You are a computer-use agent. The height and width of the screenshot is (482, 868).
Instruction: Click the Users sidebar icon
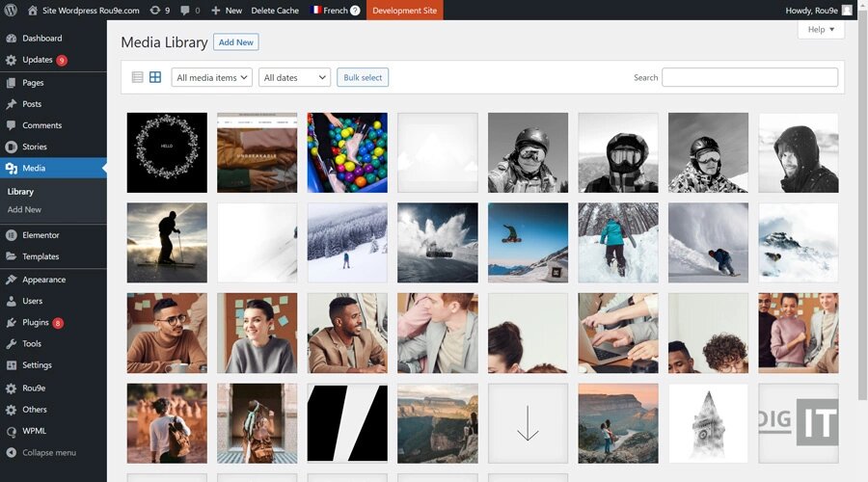coord(11,301)
